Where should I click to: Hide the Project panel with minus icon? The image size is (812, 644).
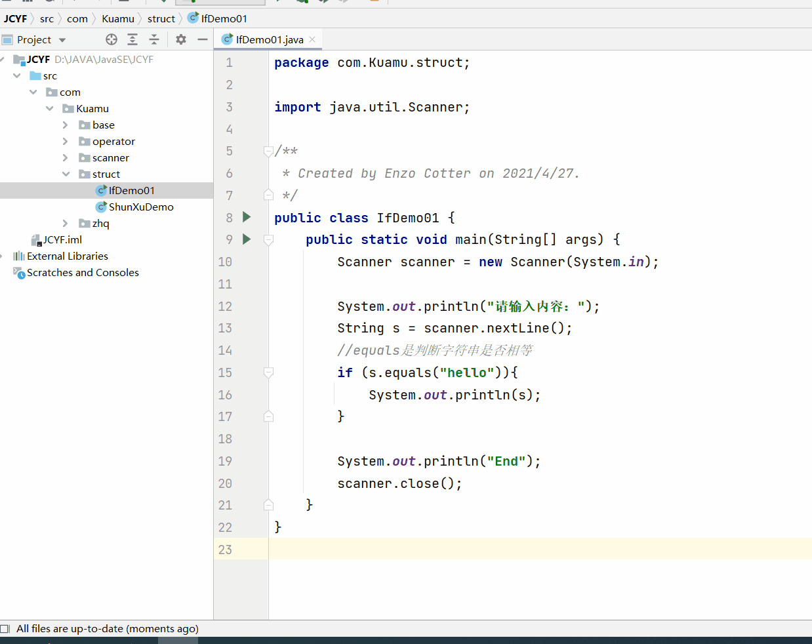coord(203,39)
